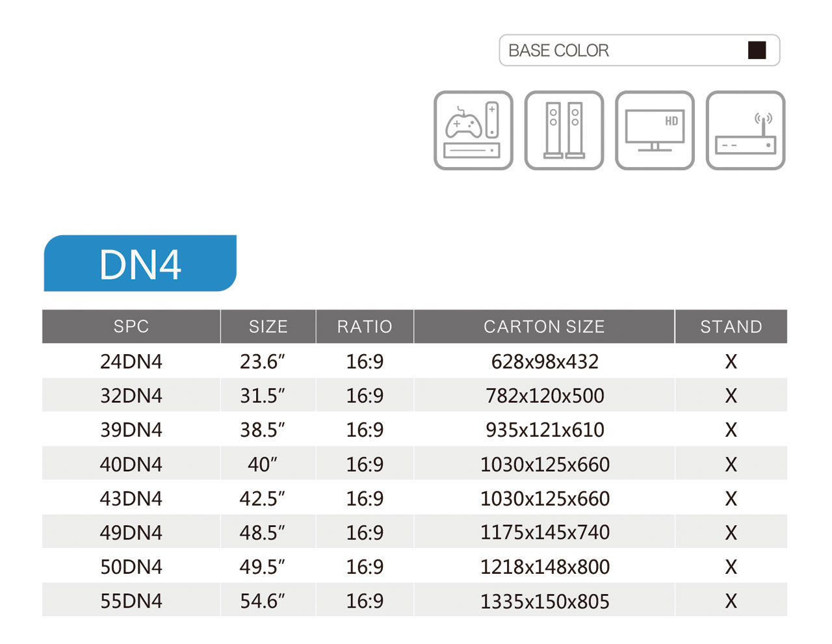Click carton size 1175x145x740
Image resolution: width=832 pixels, height=644 pixels.
click(545, 533)
